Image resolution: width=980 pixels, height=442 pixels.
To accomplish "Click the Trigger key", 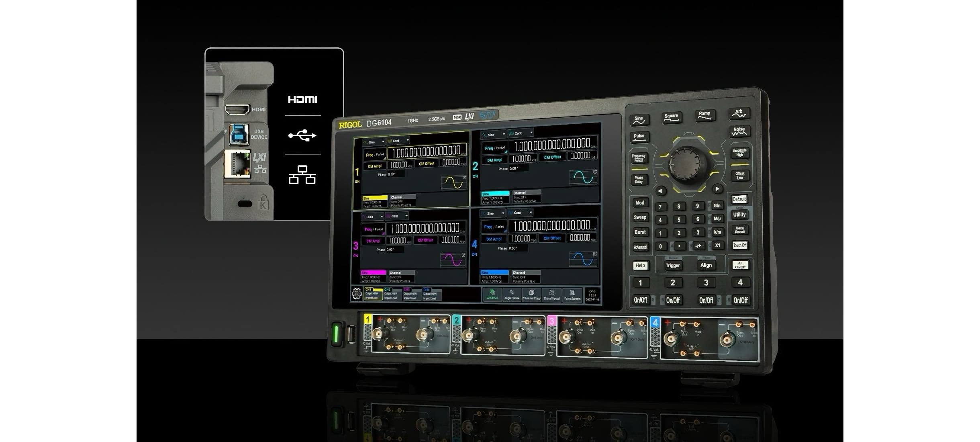I will (673, 265).
